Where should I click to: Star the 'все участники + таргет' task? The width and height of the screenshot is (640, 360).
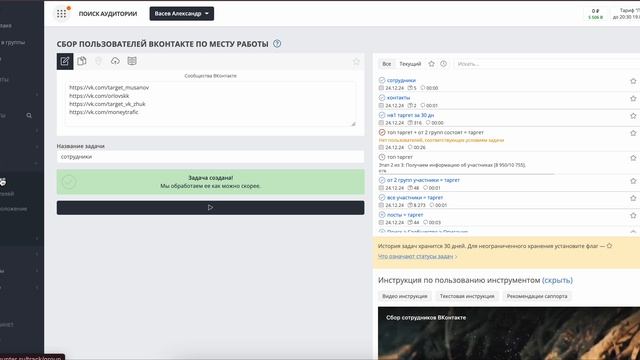click(x=633, y=198)
